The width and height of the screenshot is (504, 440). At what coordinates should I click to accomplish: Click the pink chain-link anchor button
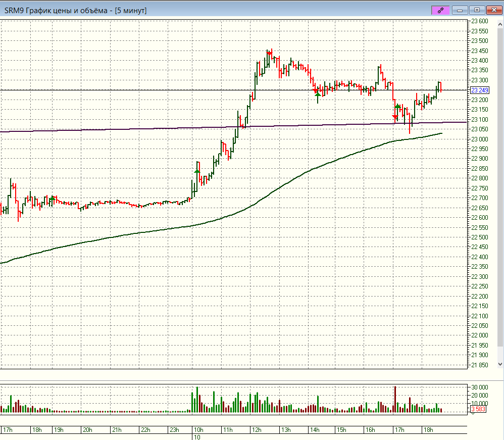(440, 10)
